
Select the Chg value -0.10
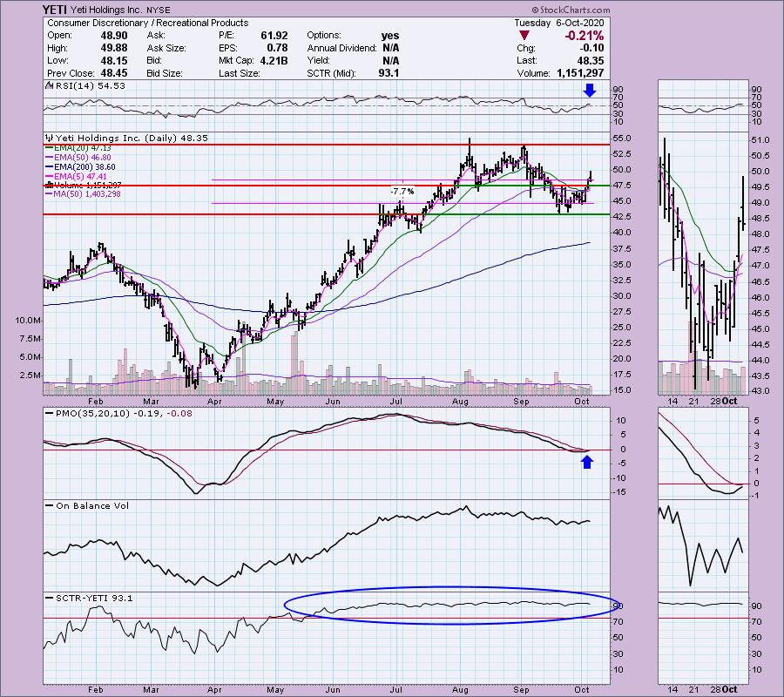[591, 48]
